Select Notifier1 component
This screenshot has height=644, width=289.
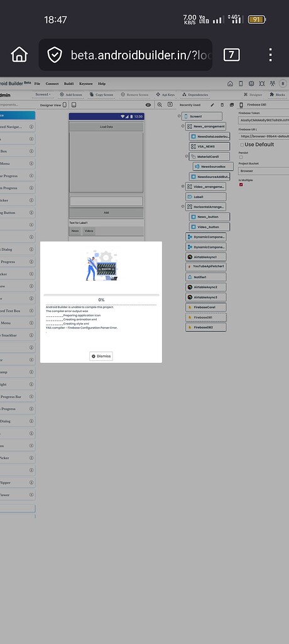(205, 277)
